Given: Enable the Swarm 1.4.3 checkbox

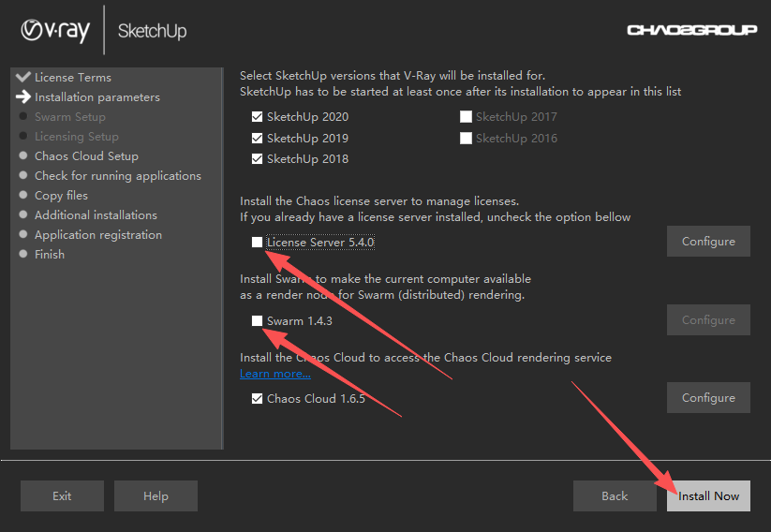Looking at the screenshot, I should [x=258, y=320].
